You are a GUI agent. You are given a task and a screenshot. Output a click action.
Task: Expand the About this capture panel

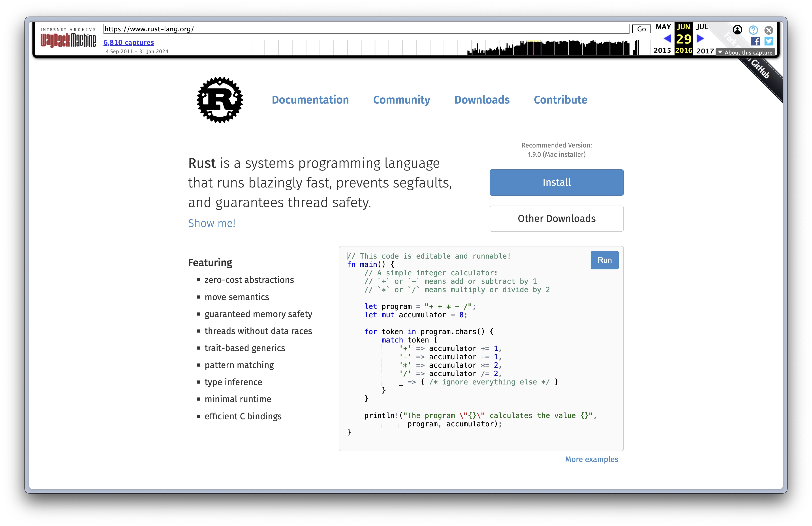tap(745, 52)
